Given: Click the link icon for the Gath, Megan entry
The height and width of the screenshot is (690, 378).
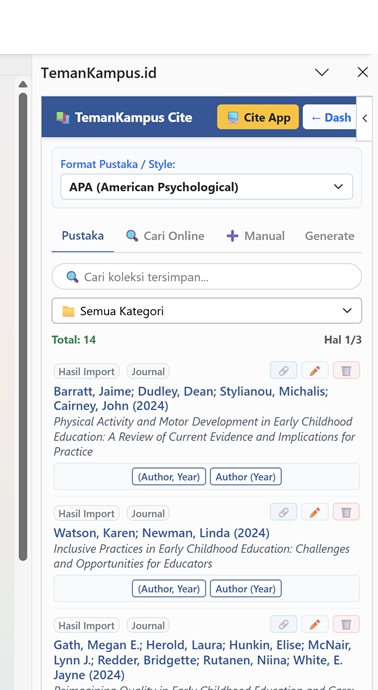Looking at the screenshot, I should (x=283, y=624).
